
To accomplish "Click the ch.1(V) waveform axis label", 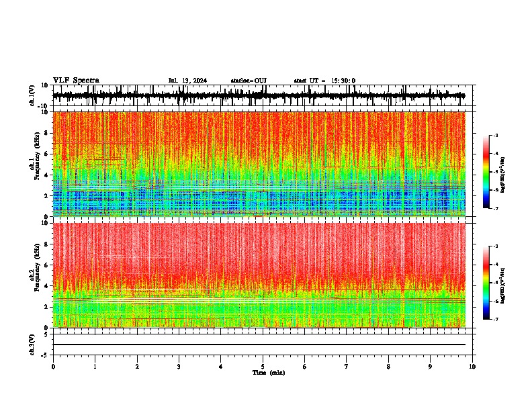I will coord(32,95).
